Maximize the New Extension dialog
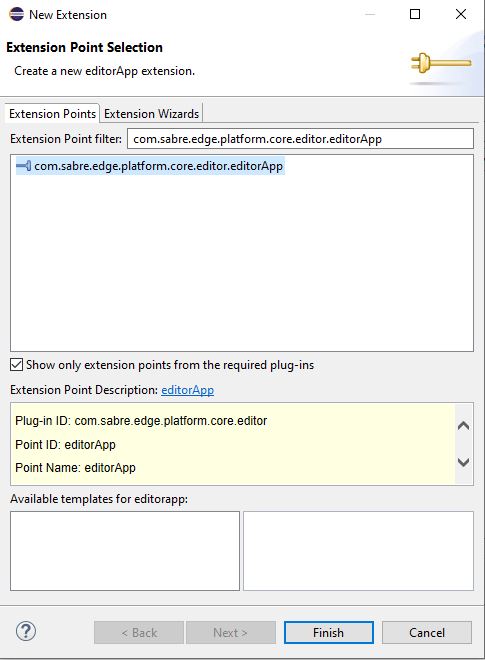 pos(415,14)
